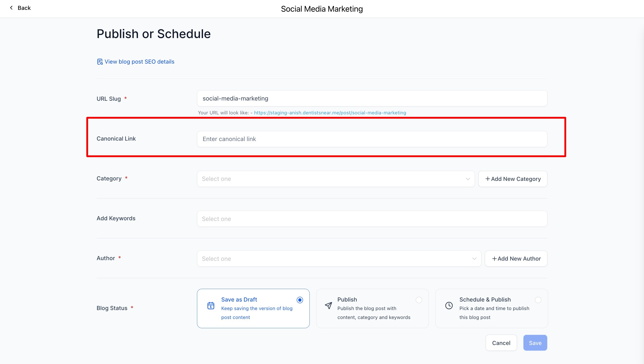This screenshot has width=644, height=364.
Task: Expand the Category chevron arrow
Action: 468,179
